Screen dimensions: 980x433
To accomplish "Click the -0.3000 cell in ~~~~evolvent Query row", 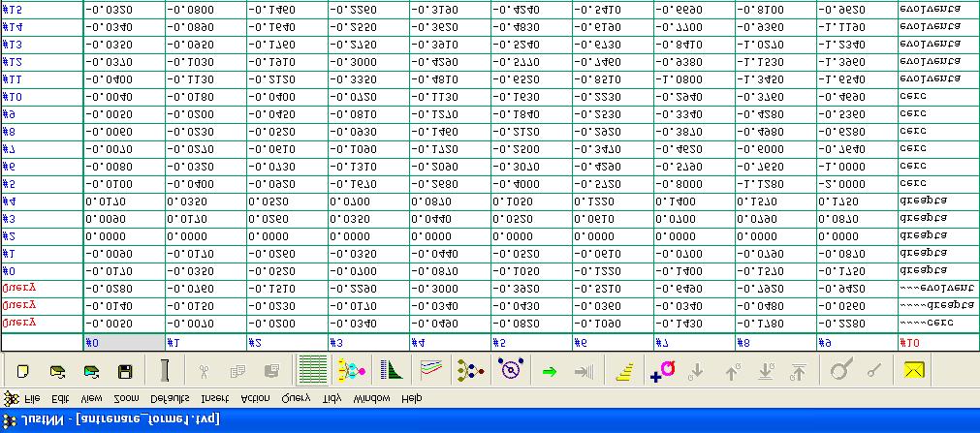I will (x=450, y=289).
